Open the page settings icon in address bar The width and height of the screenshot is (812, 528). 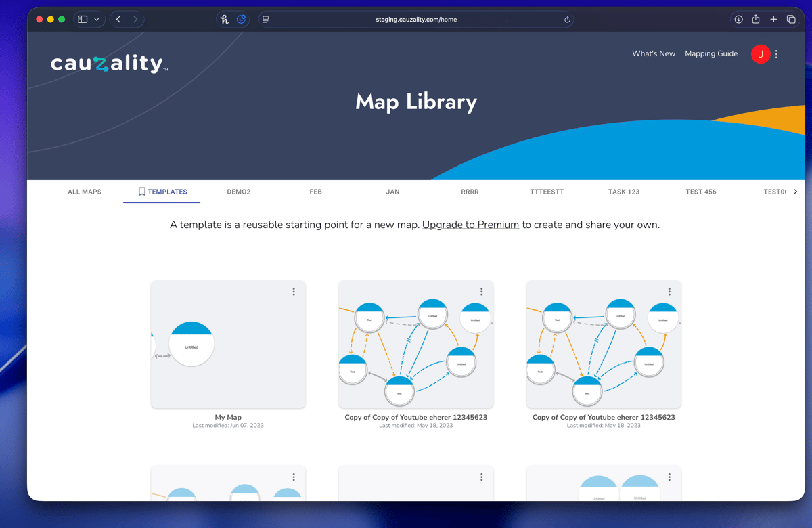click(266, 20)
